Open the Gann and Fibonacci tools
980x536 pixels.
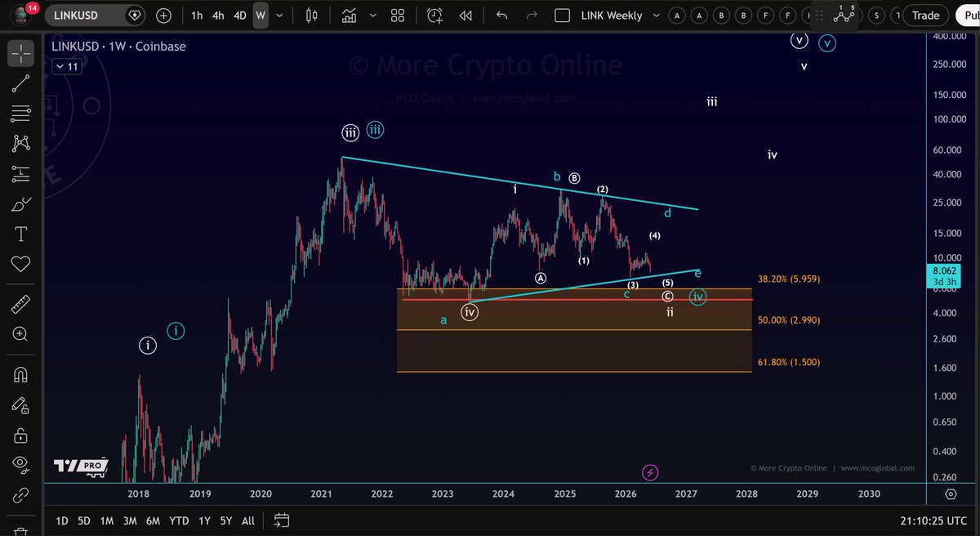tap(20, 113)
